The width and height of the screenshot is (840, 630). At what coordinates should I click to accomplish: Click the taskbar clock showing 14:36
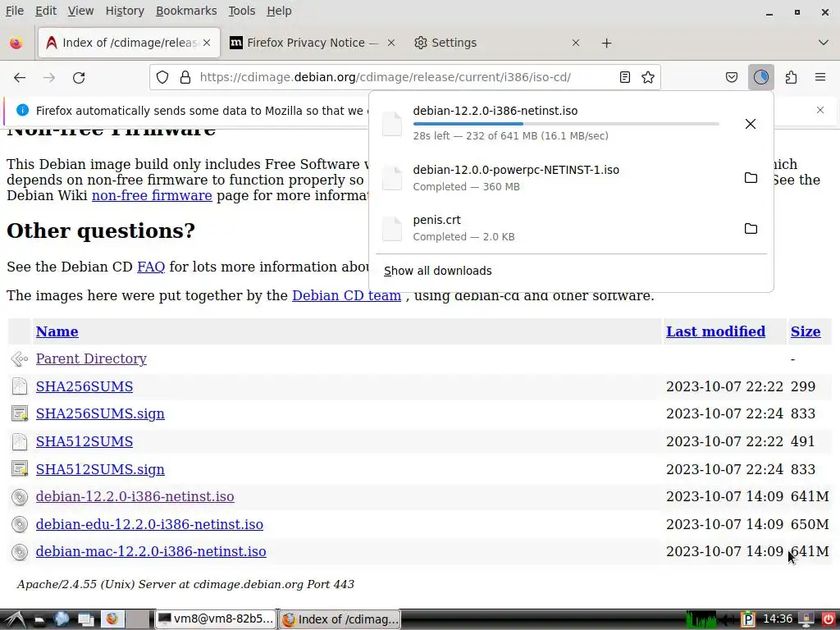[778, 619]
